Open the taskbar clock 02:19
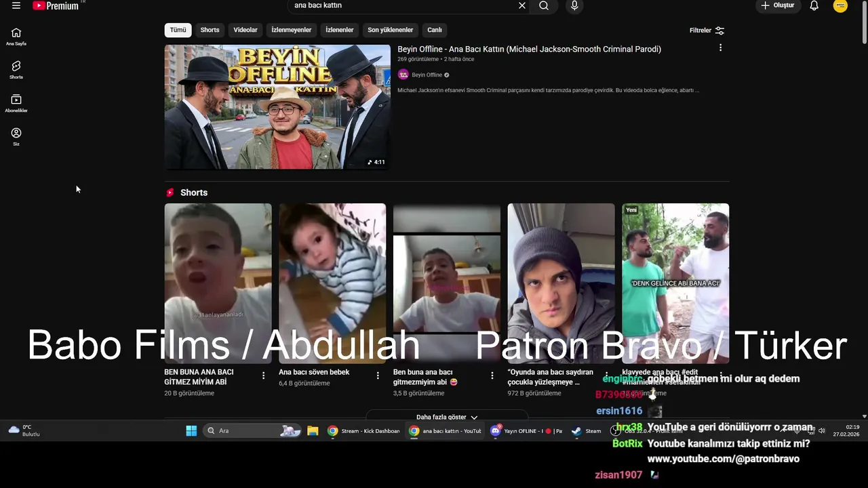The width and height of the screenshot is (868, 488). [848, 430]
